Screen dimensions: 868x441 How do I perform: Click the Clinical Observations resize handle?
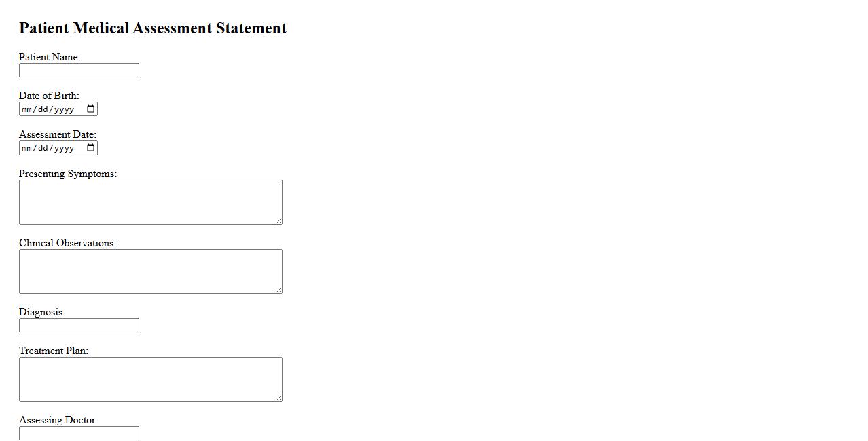coord(278,290)
